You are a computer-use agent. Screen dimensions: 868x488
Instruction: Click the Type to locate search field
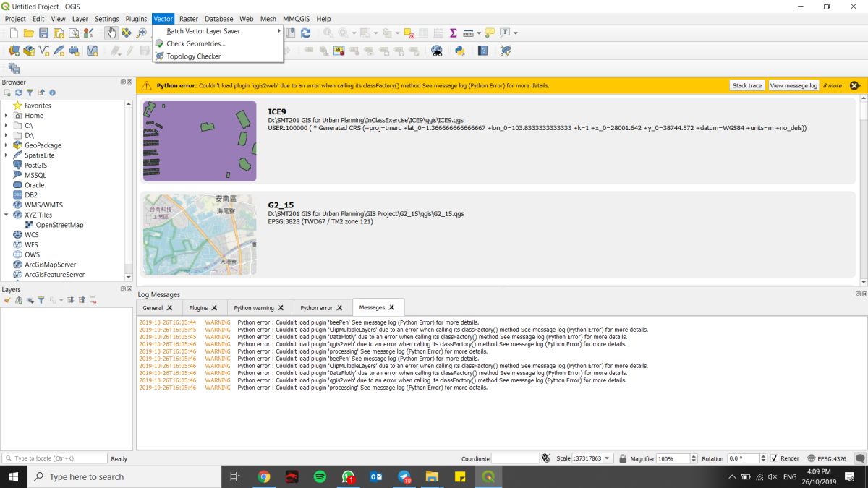pos(54,458)
